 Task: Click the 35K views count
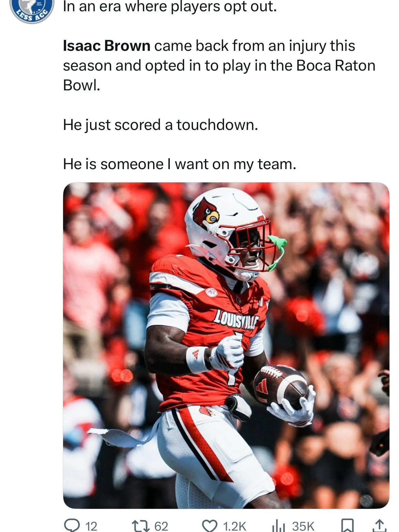pos(303,526)
